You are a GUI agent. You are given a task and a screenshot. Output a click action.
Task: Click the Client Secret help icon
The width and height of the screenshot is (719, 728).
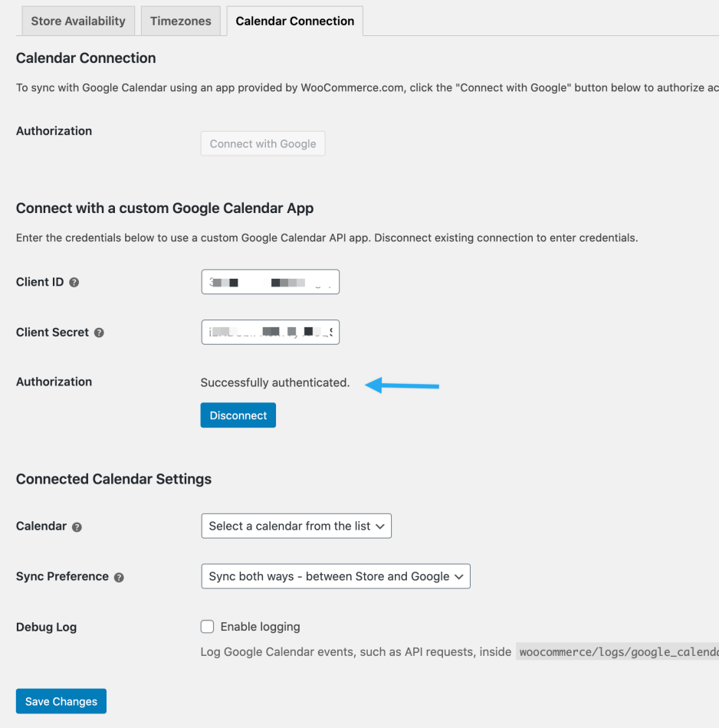coord(99,333)
